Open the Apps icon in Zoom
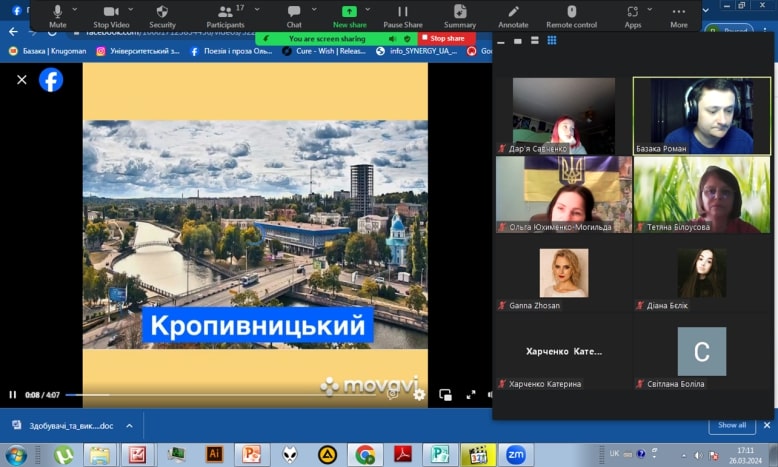This screenshot has width=778, height=467. point(633,14)
